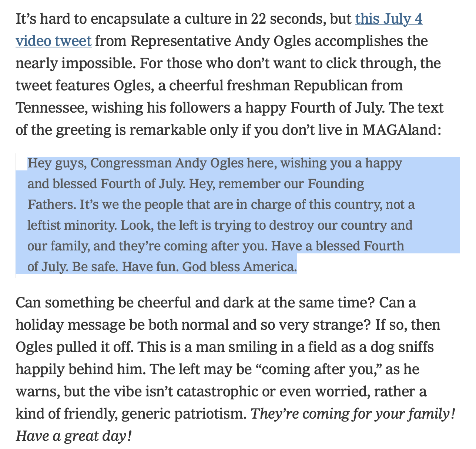
Task: Click the word "Tennessee"
Action: [51, 108]
